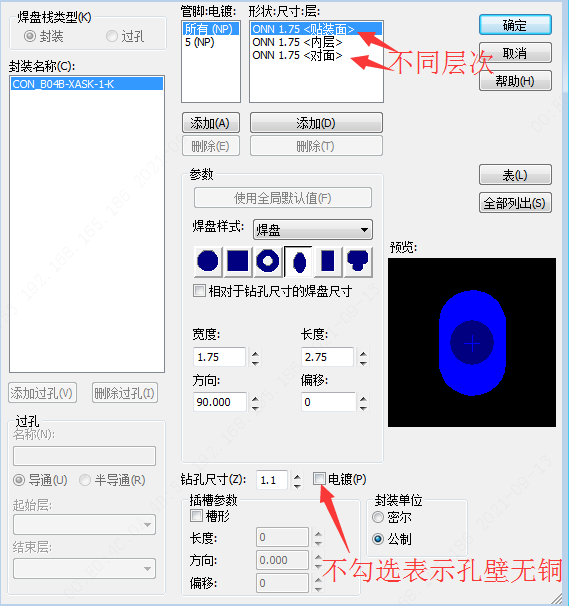Click the pad preview image
The height and width of the screenshot is (606, 569).
(472, 342)
